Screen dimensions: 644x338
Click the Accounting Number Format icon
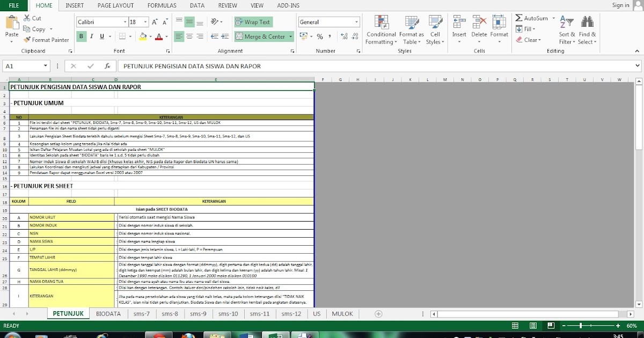tap(303, 36)
